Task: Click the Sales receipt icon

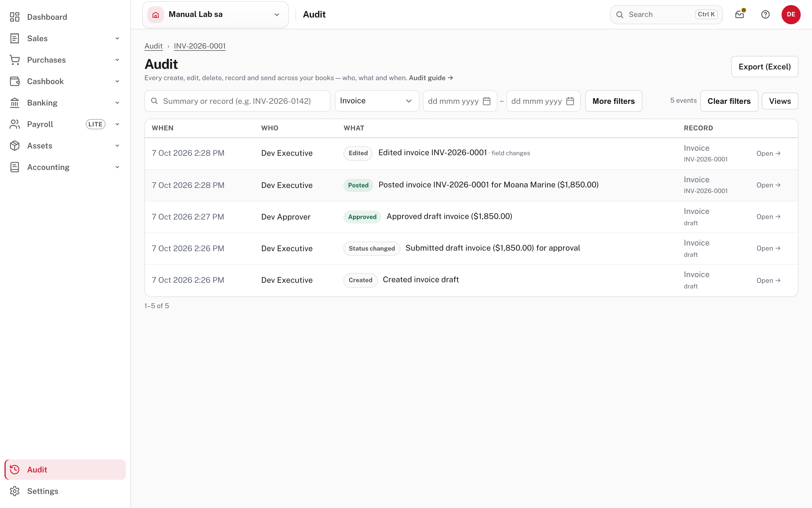Action: [x=15, y=38]
